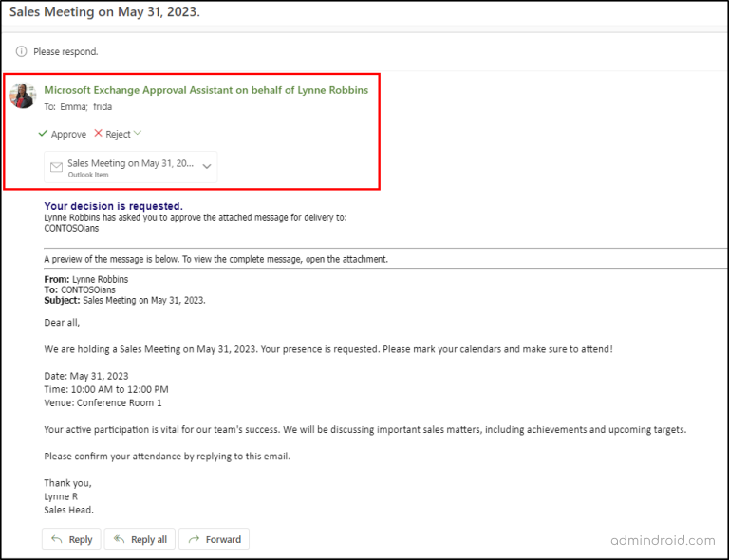Click the 'Time: 10:00 AM to 12:00 PM' line

[106, 389]
